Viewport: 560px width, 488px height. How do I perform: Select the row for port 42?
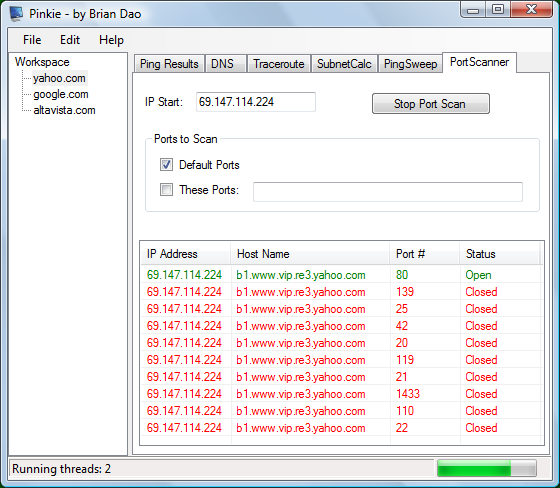pyautogui.click(x=341, y=326)
